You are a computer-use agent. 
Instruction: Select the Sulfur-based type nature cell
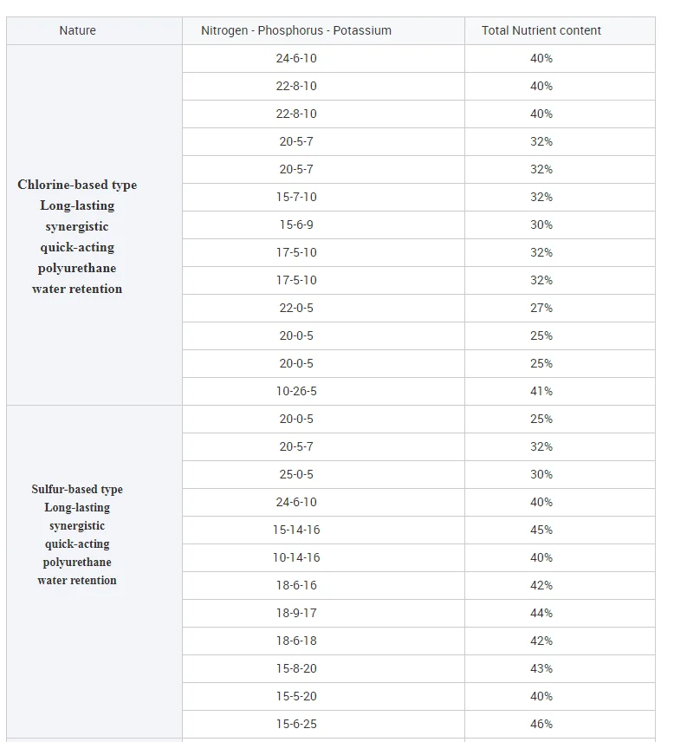coord(77,535)
